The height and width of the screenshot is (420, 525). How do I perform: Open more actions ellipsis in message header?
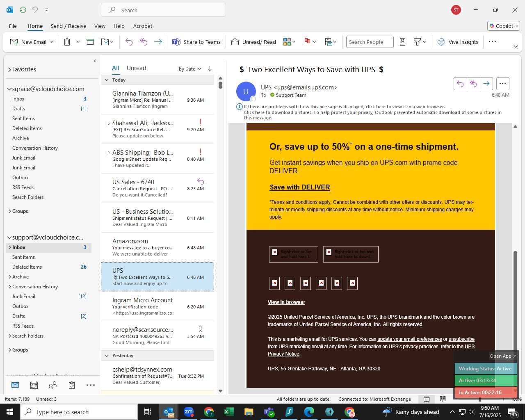[503, 84]
